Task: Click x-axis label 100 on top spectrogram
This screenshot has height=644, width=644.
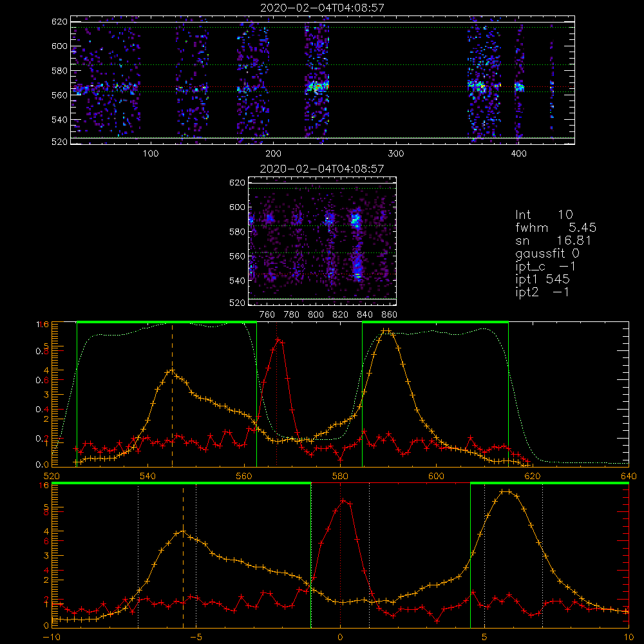Action: (x=151, y=154)
